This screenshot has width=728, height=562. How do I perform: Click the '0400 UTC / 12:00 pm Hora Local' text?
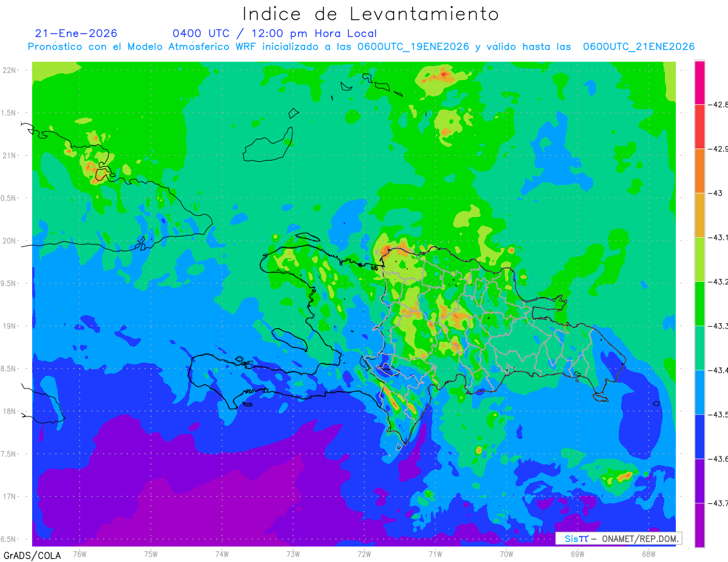(x=275, y=33)
